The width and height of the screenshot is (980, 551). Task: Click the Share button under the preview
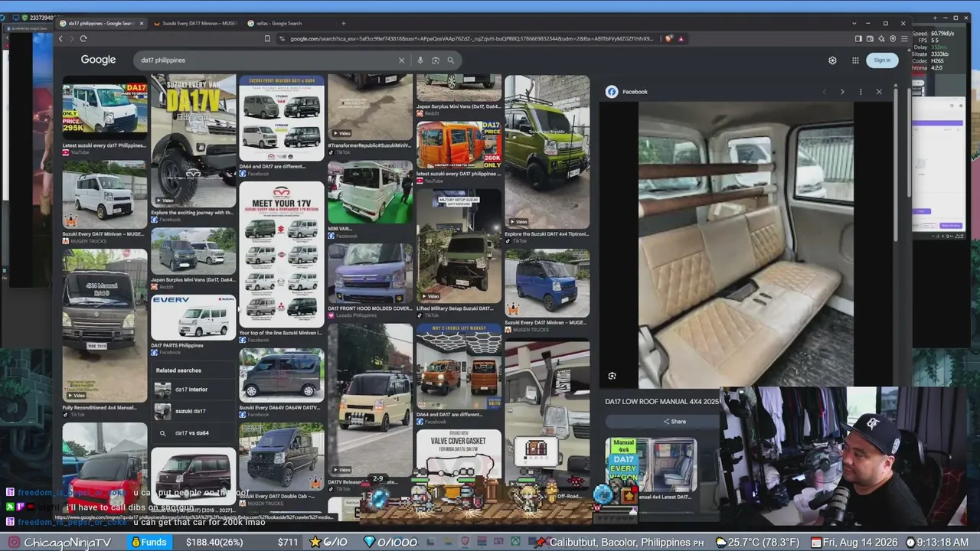point(675,422)
